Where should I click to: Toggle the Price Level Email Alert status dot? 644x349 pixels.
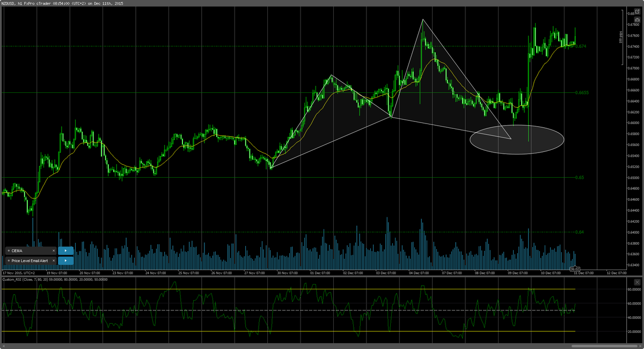tap(9, 260)
